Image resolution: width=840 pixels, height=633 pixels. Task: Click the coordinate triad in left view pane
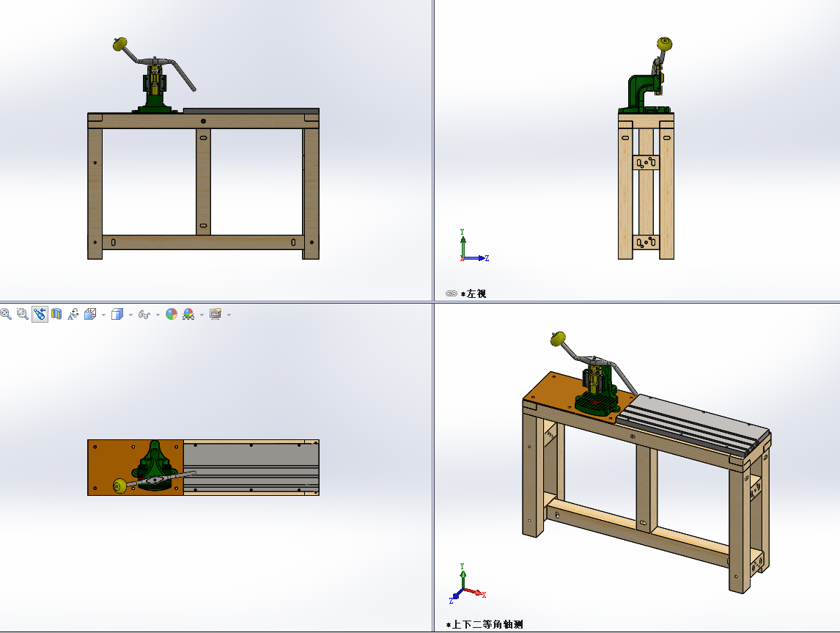(x=474, y=246)
